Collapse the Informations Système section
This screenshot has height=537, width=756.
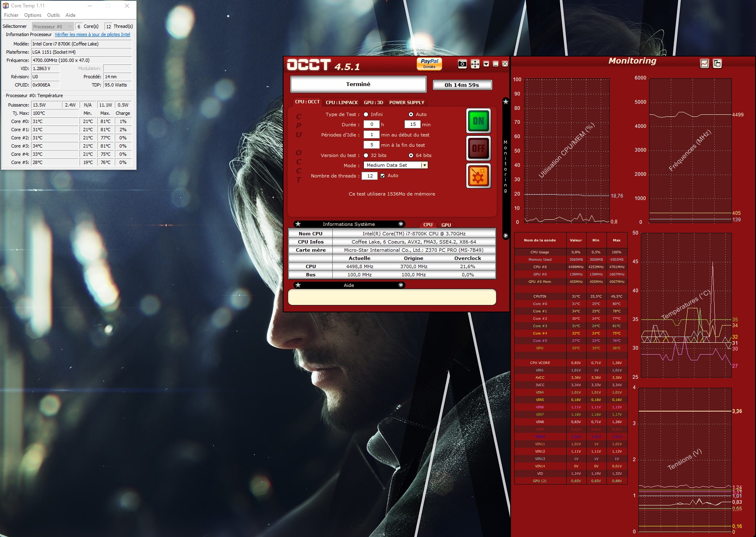pos(401,224)
